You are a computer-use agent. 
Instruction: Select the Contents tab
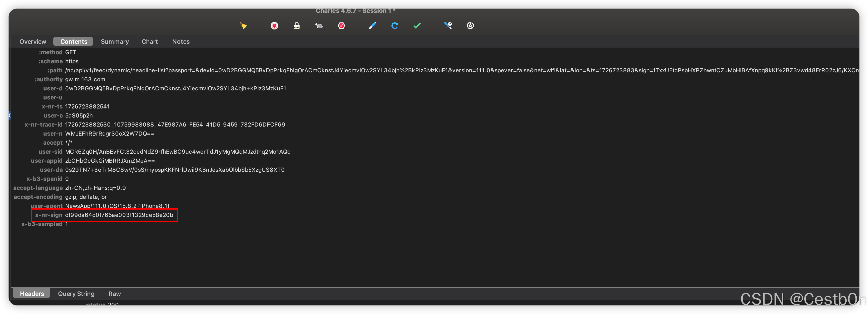coord(73,41)
